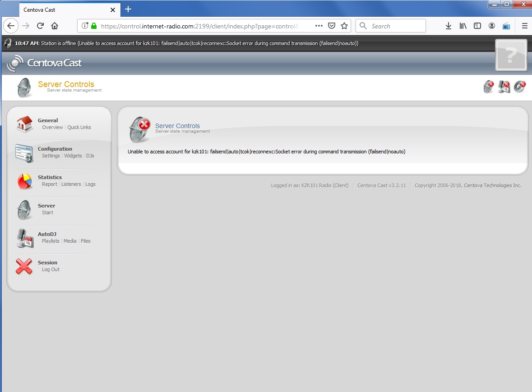This screenshot has width=532, height=392.
Task: Open the AutoDJ Playlists link
Action: 51,241
